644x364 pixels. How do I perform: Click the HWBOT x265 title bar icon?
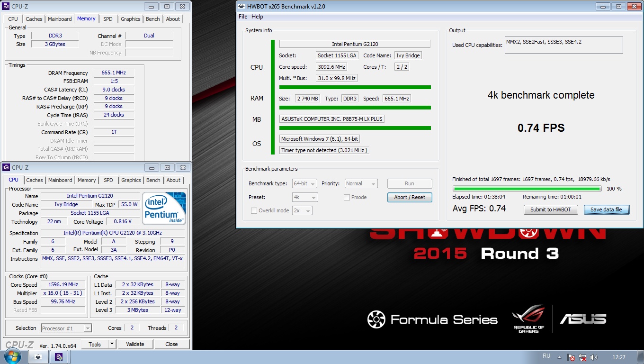(242, 6)
